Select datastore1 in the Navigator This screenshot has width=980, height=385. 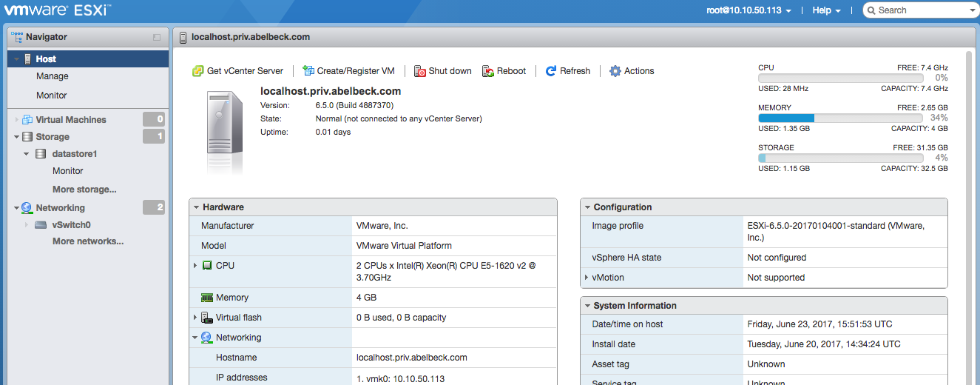tap(75, 154)
